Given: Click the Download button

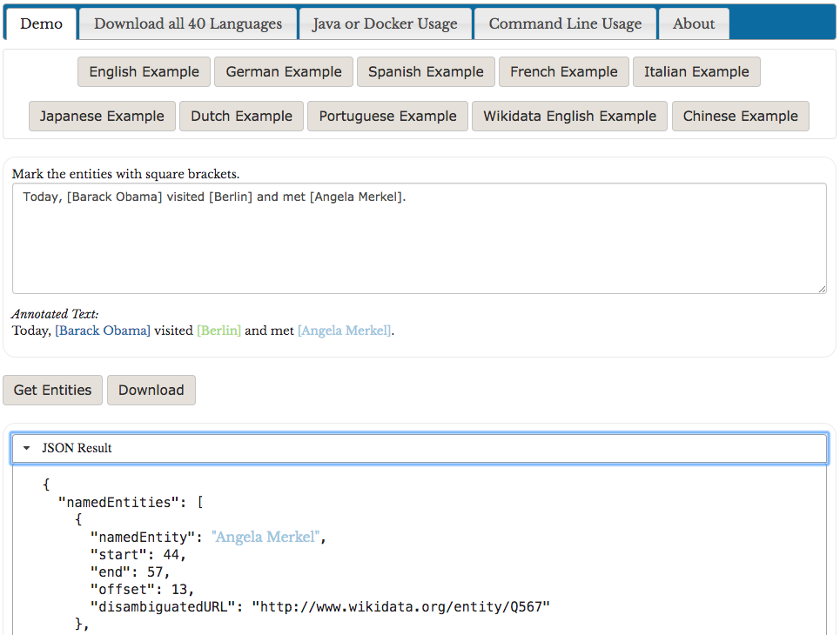Looking at the screenshot, I should tap(151, 391).
